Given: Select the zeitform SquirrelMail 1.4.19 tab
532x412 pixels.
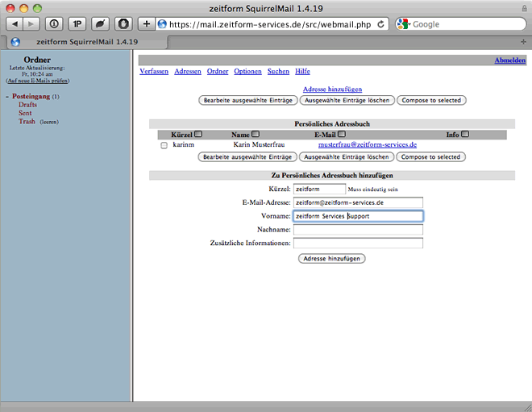Looking at the screenshot, I should [x=87, y=42].
